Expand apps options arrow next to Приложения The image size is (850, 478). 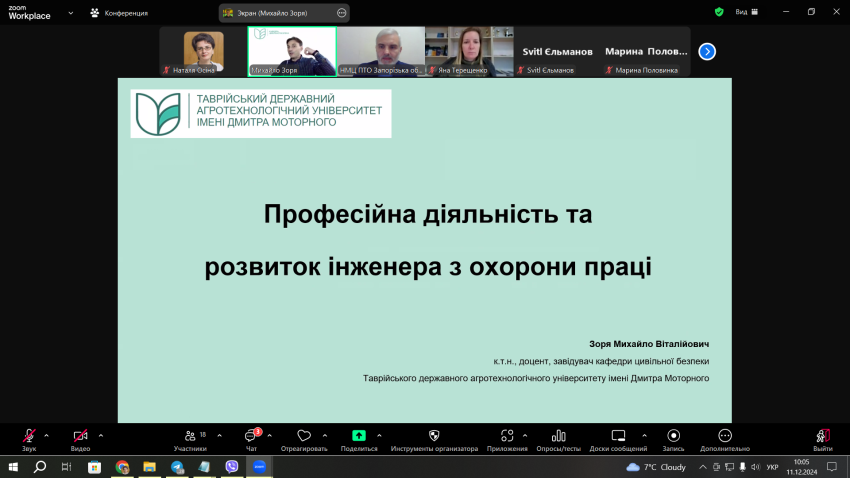click(525, 436)
